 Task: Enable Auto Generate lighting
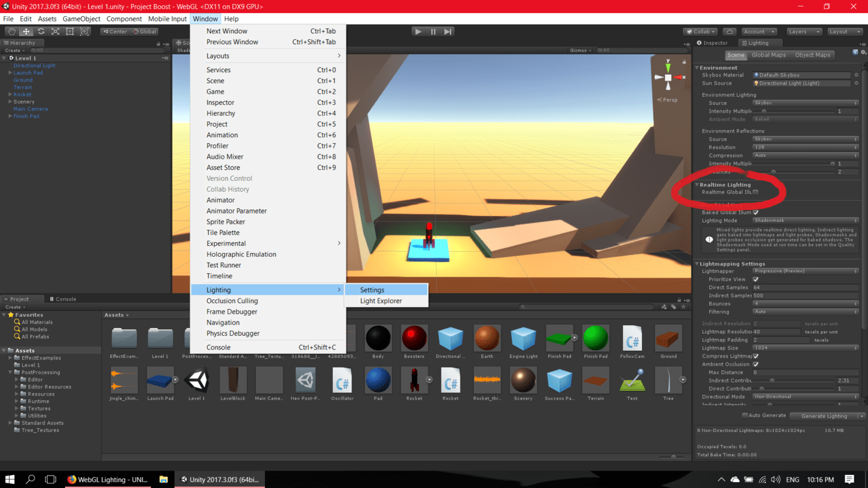tap(746, 416)
